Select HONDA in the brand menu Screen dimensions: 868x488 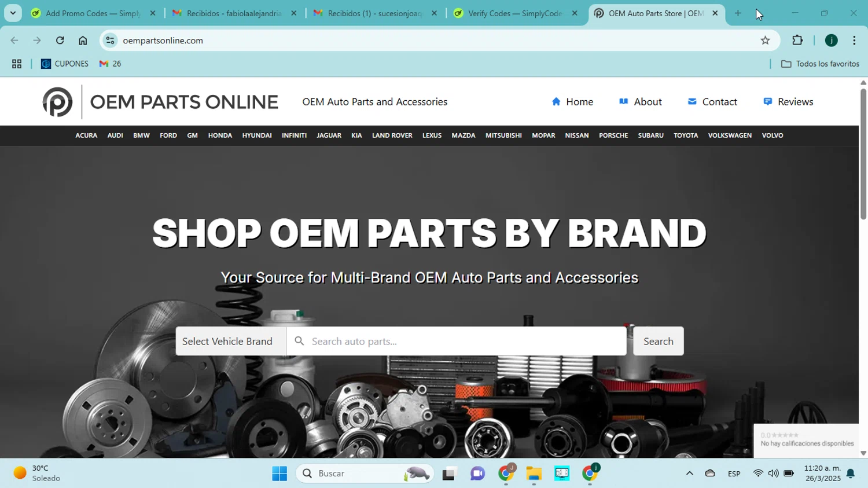coord(220,135)
